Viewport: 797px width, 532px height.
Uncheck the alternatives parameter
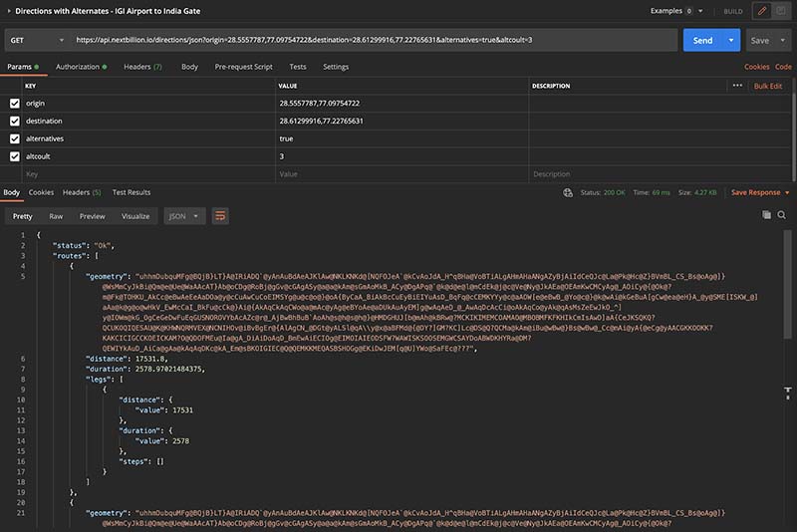pyautogui.click(x=15, y=138)
